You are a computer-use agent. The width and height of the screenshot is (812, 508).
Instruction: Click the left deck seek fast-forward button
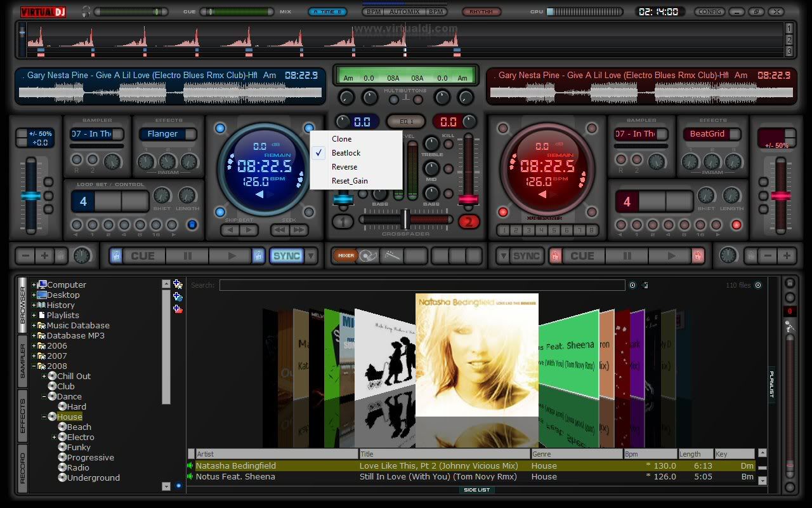299,230
